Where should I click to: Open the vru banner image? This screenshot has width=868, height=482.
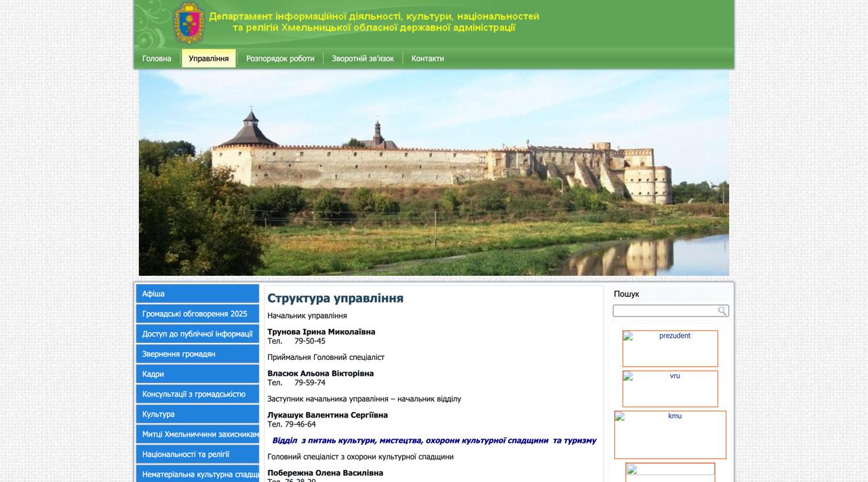click(670, 388)
